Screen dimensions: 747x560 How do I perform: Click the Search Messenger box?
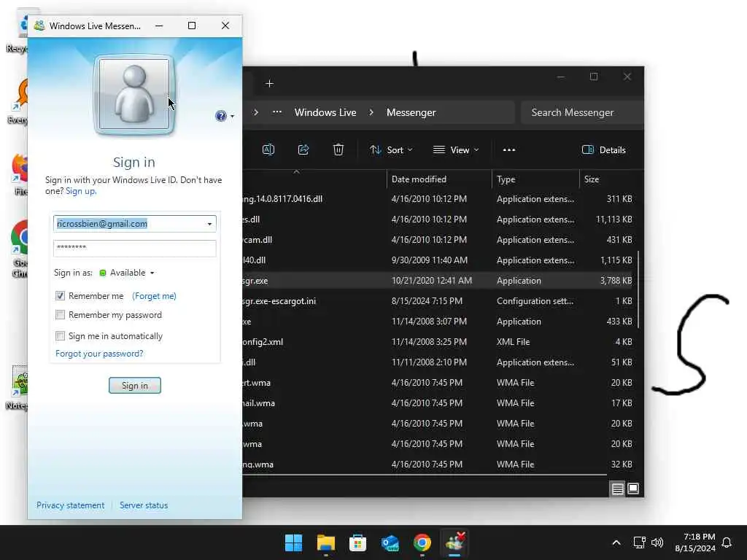582,112
